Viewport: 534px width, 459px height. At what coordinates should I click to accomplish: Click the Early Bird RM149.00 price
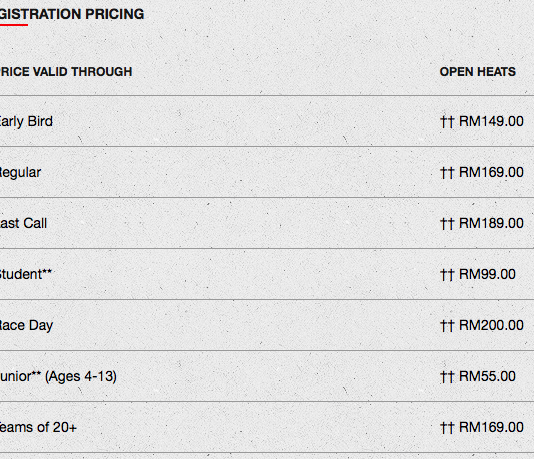point(491,121)
